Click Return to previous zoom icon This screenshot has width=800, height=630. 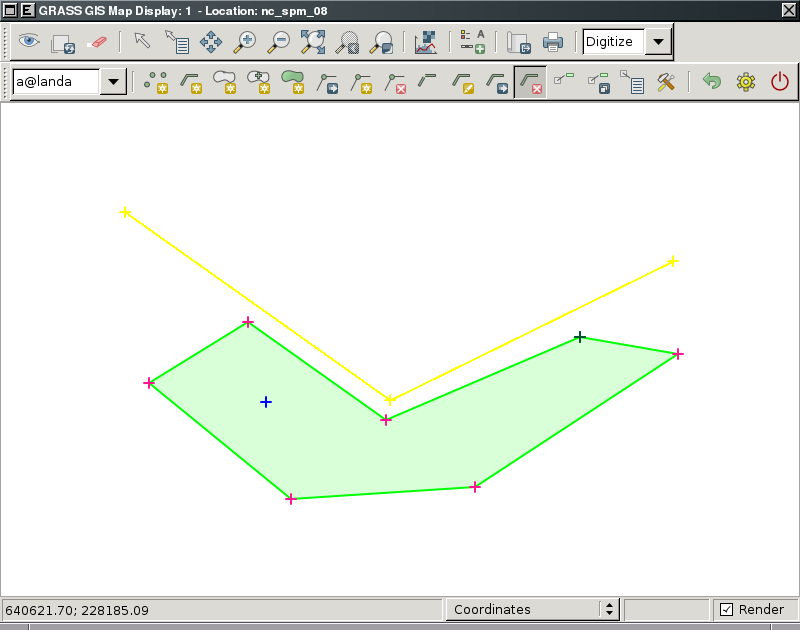[x=347, y=42]
